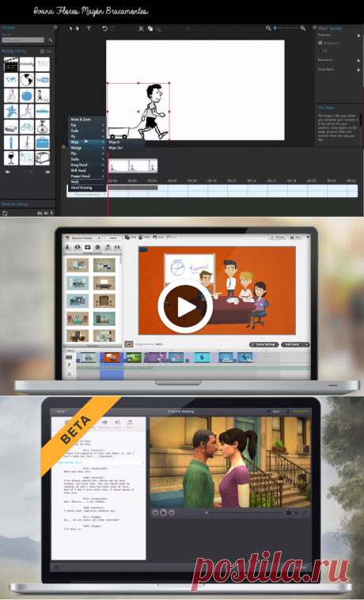Click the seek slider in 3D movie player
The width and height of the screenshot is (364, 600).
point(244,512)
